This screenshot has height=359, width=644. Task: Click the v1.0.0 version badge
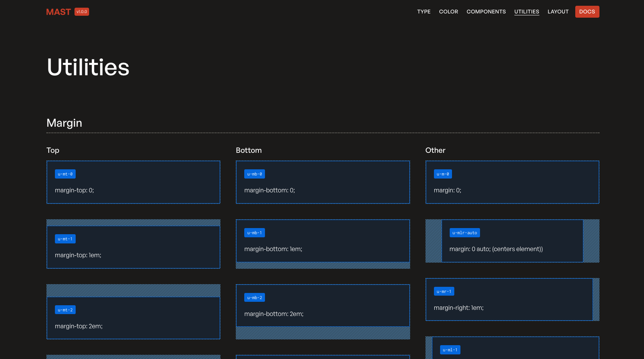pos(81,12)
